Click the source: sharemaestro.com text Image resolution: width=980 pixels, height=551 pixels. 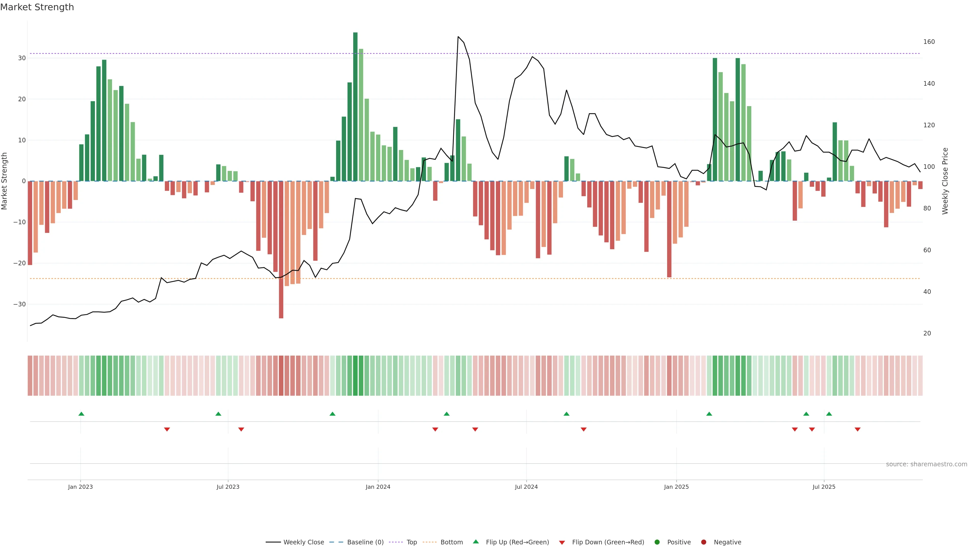926,464
